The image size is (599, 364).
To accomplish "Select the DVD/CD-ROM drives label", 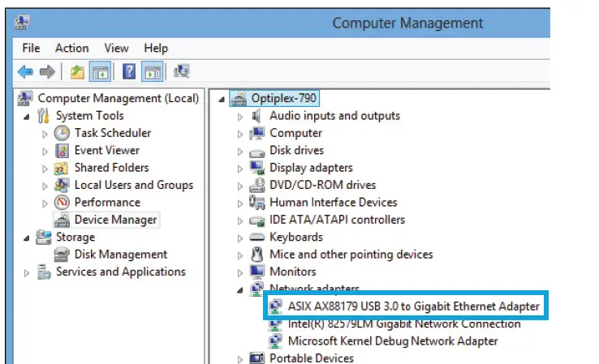I will click(x=323, y=185).
